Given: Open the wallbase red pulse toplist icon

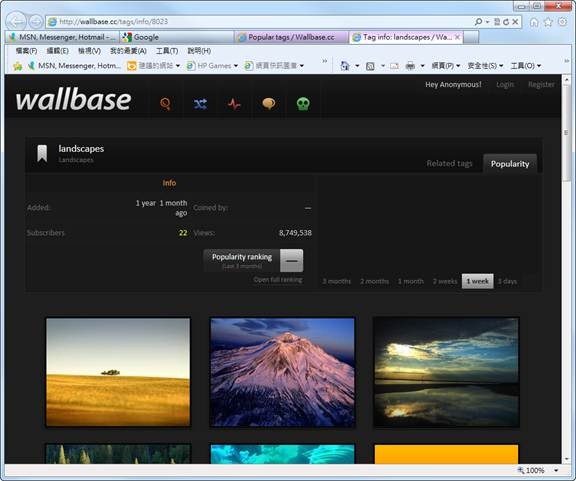Looking at the screenshot, I should tap(234, 104).
